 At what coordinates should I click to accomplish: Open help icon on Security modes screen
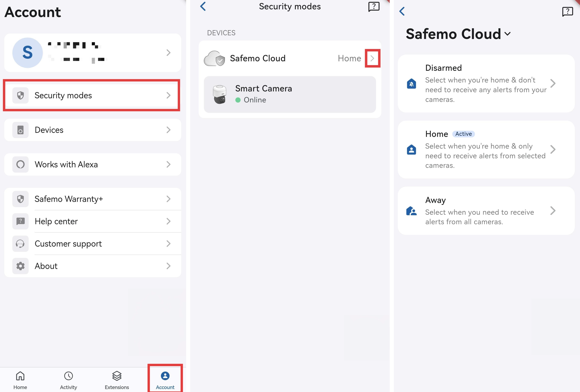[374, 7]
